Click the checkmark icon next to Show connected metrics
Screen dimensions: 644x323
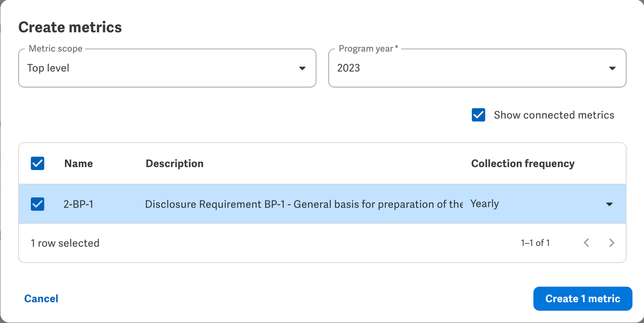pyautogui.click(x=478, y=115)
